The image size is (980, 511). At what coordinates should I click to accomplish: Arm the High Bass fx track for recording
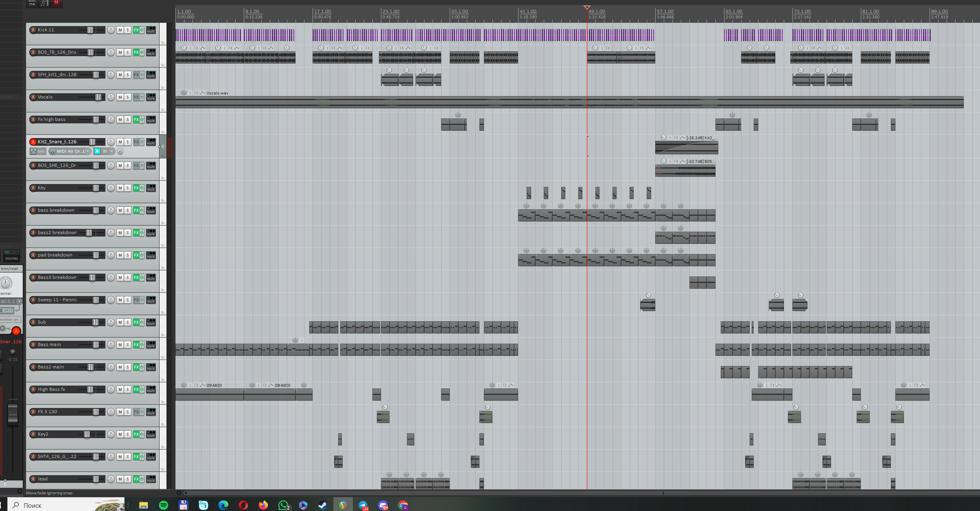click(33, 389)
